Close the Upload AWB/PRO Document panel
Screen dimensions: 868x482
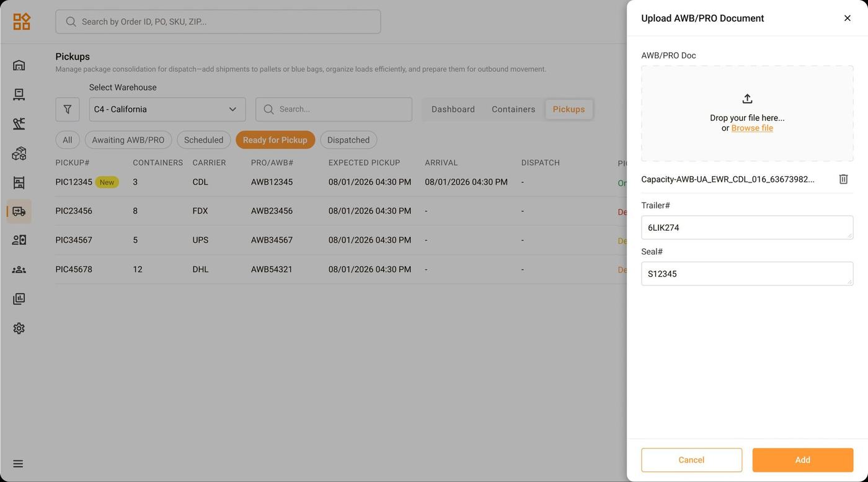[x=848, y=18]
